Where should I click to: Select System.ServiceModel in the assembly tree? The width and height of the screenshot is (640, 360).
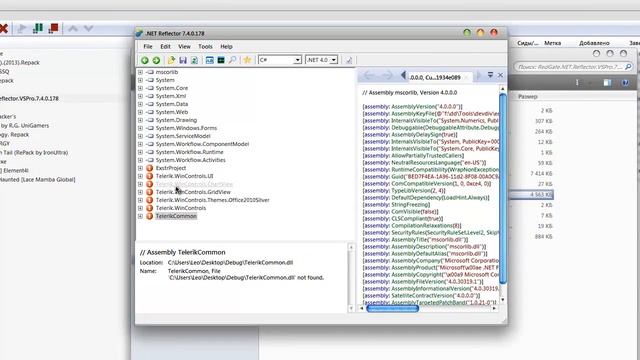click(x=183, y=136)
